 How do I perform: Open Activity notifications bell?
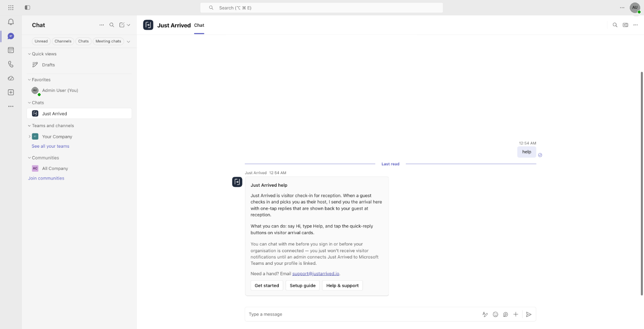click(11, 22)
